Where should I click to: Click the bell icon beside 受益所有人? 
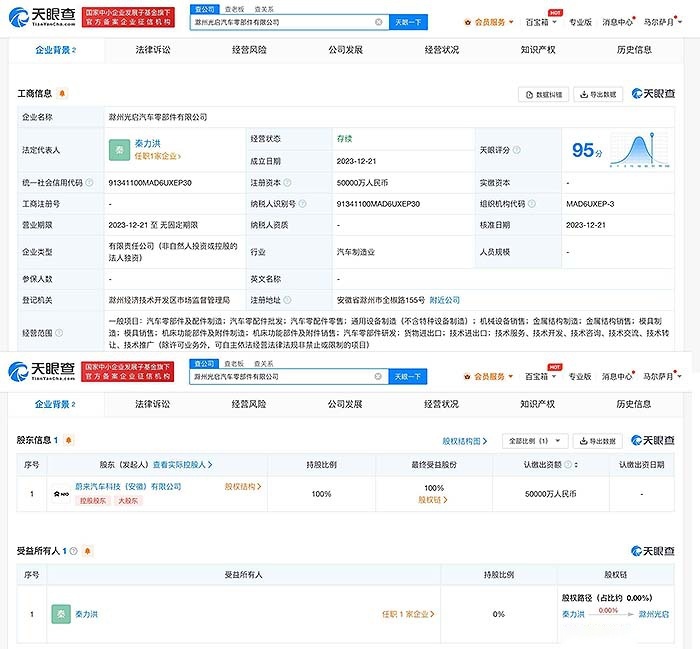88,551
